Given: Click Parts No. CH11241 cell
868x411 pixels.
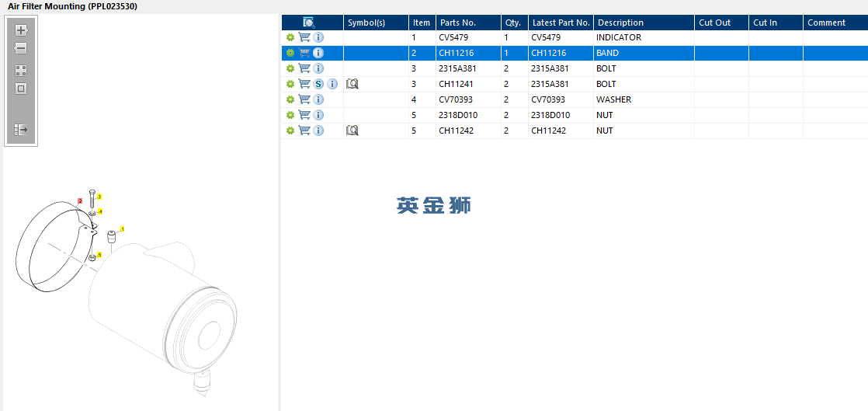Looking at the screenshot, I should pyautogui.click(x=468, y=84).
